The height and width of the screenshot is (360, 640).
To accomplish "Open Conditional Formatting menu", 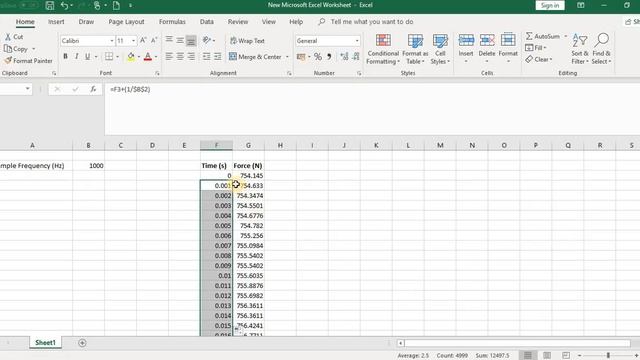I will coord(383,49).
